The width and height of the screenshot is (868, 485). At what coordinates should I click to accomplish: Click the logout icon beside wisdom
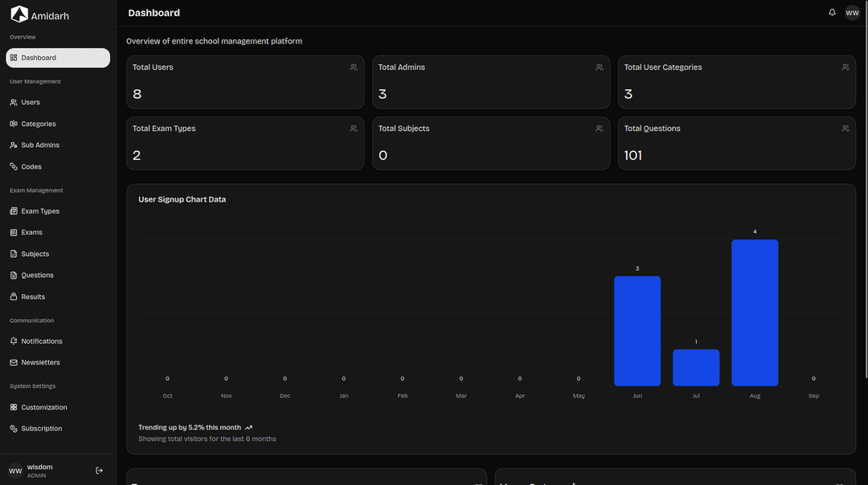pos(99,471)
